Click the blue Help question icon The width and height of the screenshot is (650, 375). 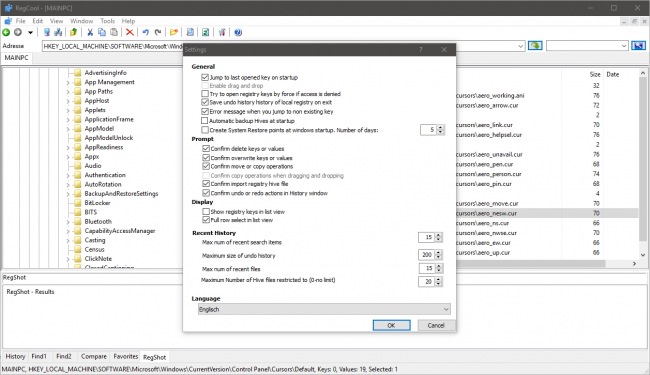[x=238, y=32]
